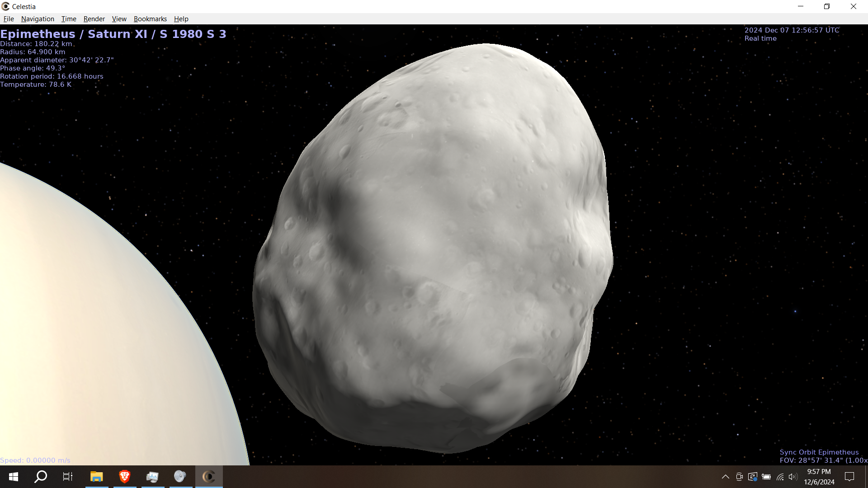This screenshot has width=868, height=488.
Task: Open Windows Update tray icon
Action: click(x=753, y=477)
